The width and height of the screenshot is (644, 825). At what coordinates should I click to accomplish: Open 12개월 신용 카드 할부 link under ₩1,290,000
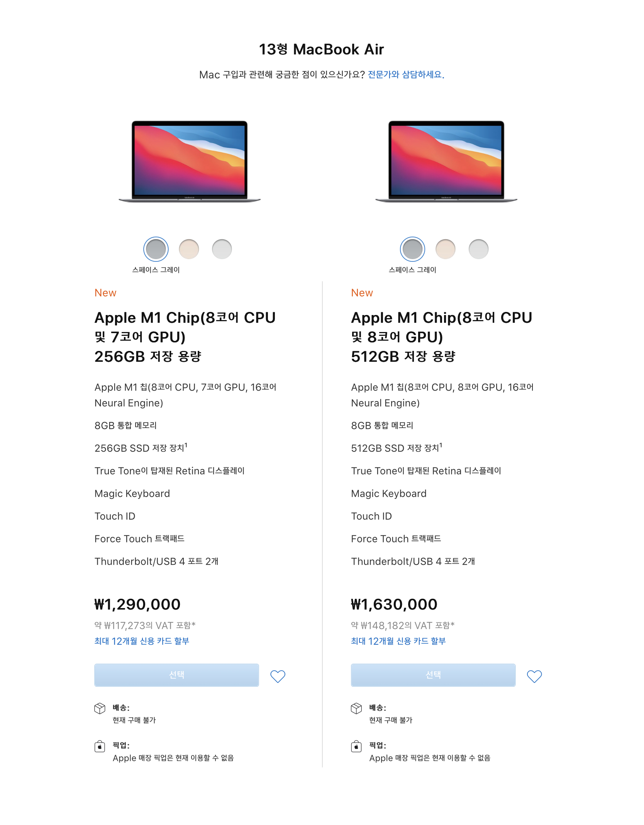click(x=142, y=641)
